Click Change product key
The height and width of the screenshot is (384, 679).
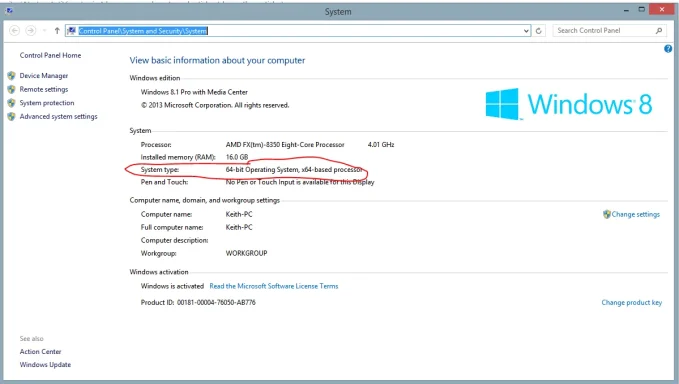(x=631, y=303)
